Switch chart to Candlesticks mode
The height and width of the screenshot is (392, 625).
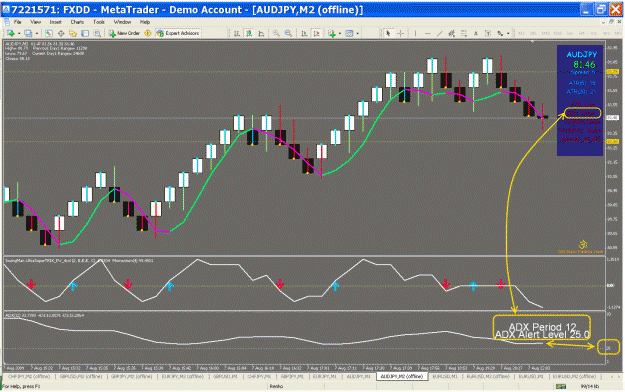tap(249, 33)
